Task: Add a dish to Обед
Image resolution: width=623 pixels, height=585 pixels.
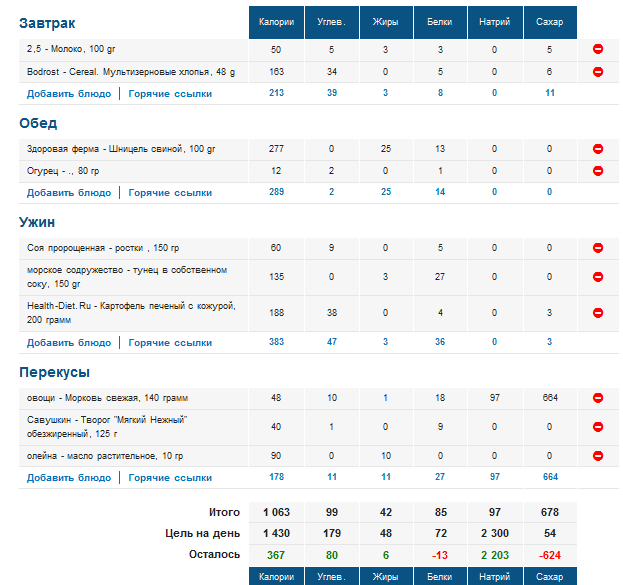Action: [x=69, y=193]
